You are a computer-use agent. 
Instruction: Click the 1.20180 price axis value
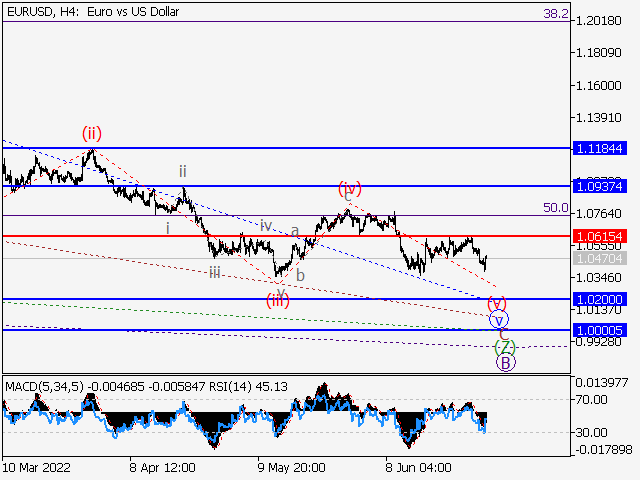pos(598,20)
